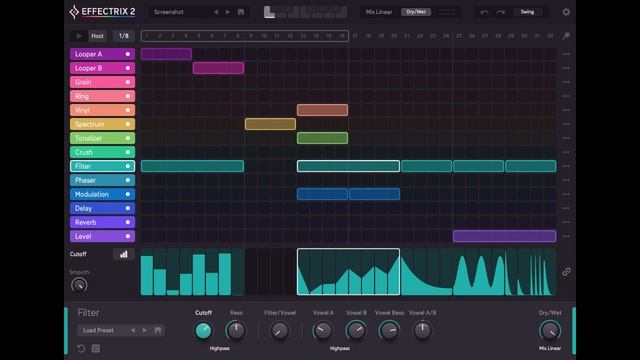
Task: Open Modulation row options menu
Action: click(566, 194)
